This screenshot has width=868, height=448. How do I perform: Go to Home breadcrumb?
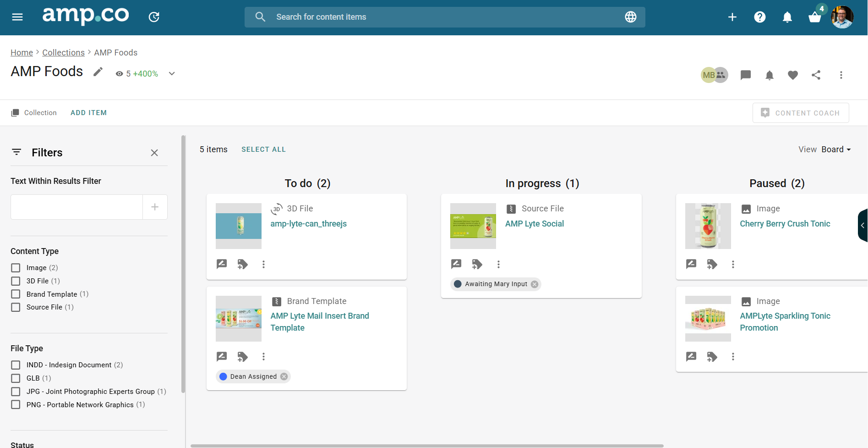pyautogui.click(x=22, y=53)
